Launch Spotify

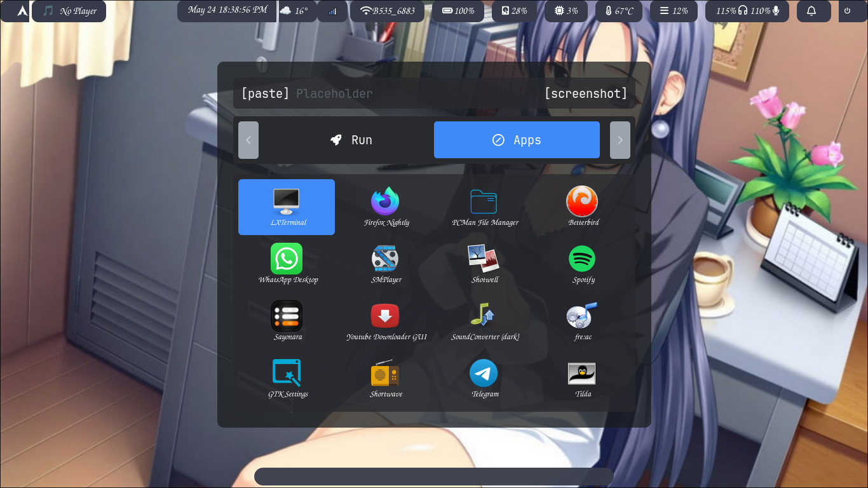pyautogui.click(x=583, y=264)
